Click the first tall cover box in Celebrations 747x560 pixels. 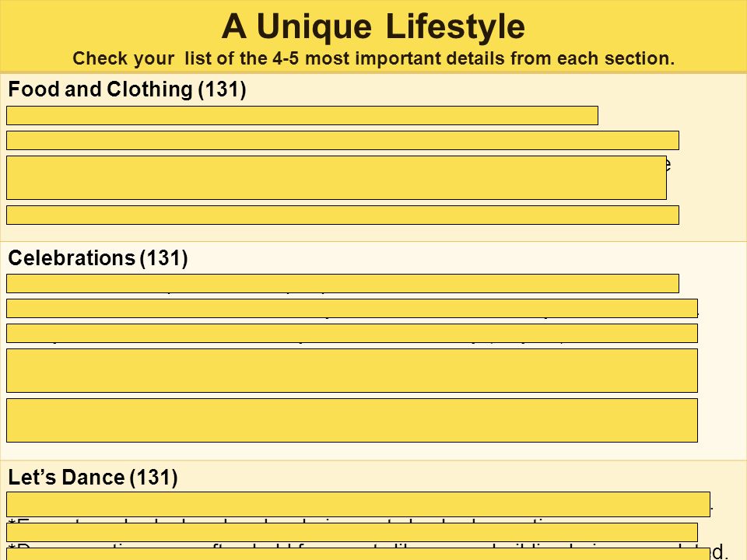click(x=352, y=370)
